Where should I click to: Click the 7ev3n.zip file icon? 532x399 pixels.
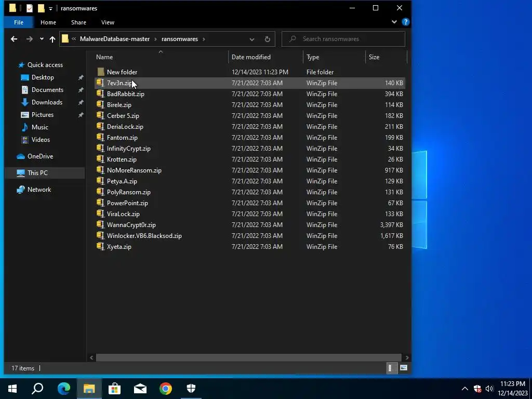(x=100, y=83)
